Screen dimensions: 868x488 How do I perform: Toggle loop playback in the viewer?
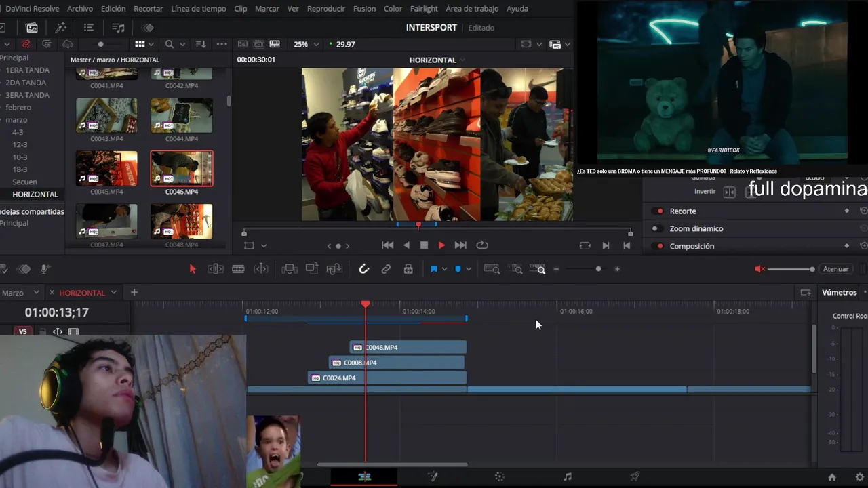[x=482, y=245]
